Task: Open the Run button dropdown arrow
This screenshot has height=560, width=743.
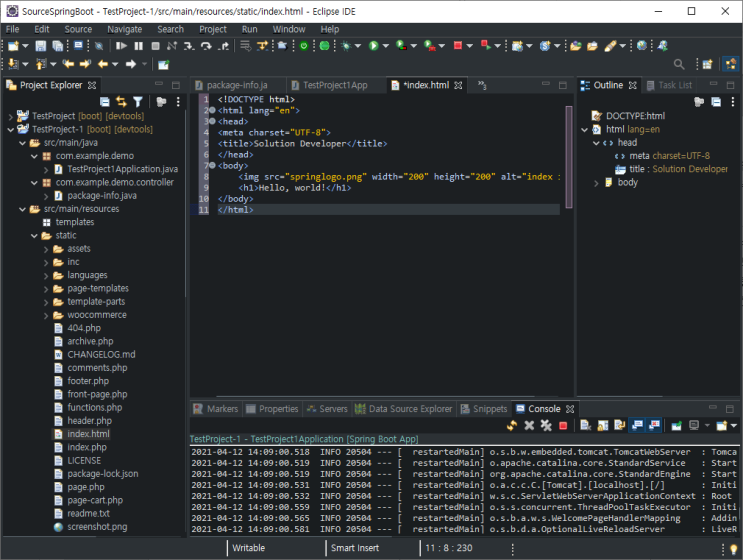Action: click(x=385, y=46)
